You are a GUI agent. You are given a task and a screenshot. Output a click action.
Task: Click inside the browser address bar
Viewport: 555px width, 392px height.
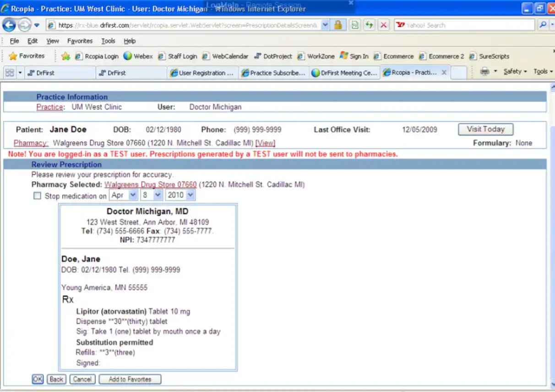click(183, 25)
